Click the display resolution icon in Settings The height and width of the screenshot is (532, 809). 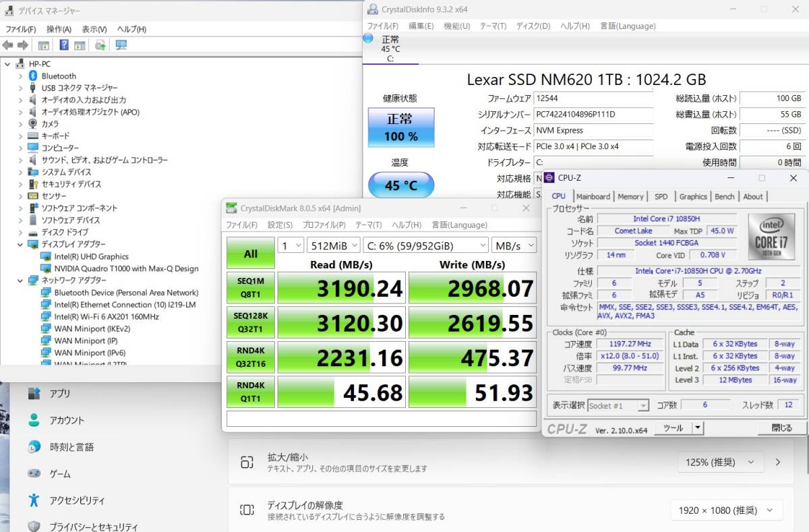(x=247, y=510)
